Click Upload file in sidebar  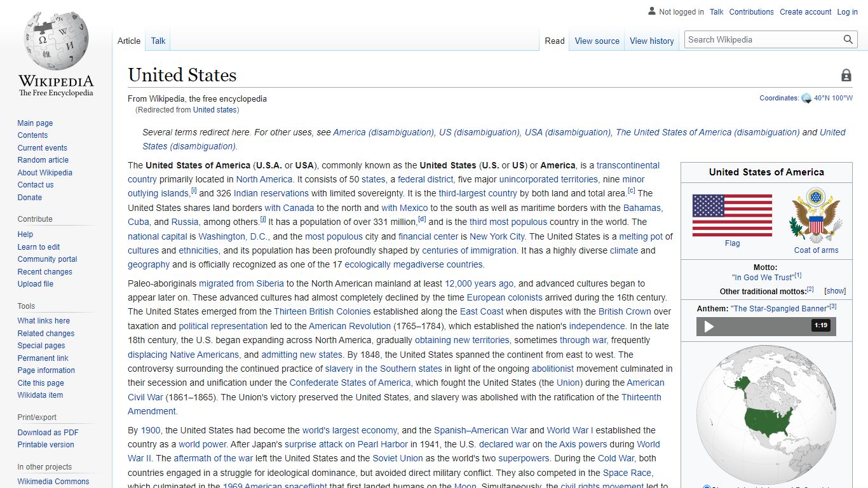click(35, 284)
